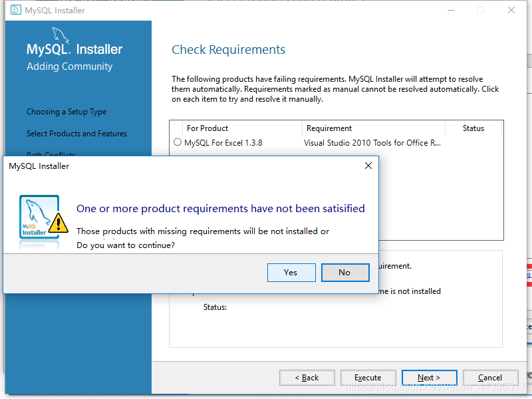Click the Status column header
Viewport: 532px width, 399px height.
(473, 128)
